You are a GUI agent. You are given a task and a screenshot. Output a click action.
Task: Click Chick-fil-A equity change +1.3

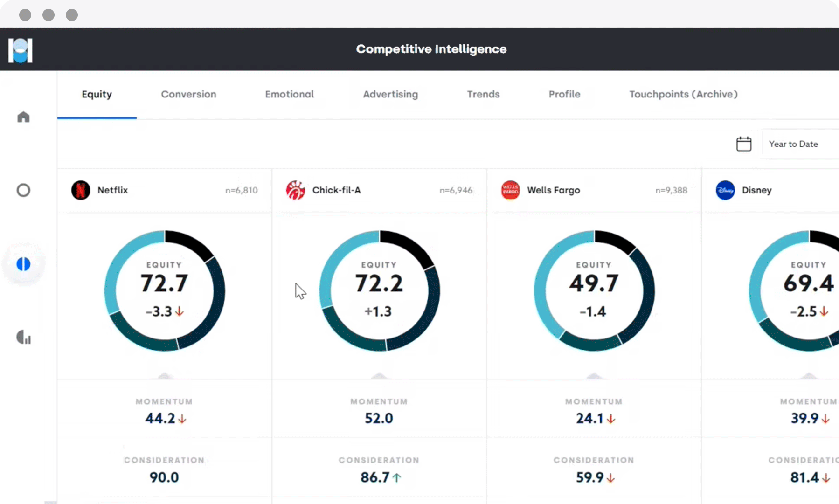[378, 311]
